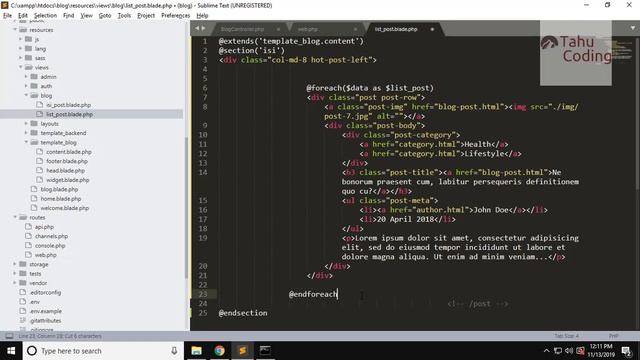Expand the admin folder
640x360 pixels.
pos(26,77)
